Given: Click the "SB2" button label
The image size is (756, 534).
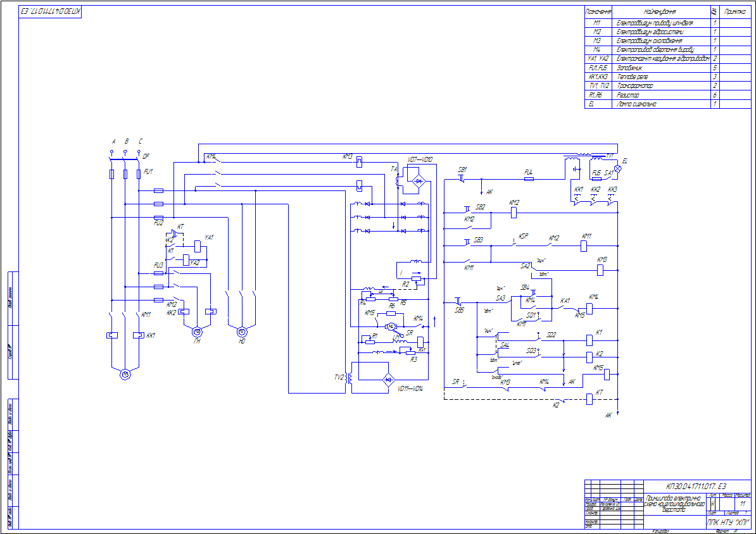Looking at the screenshot, I should tap(480, 208).
